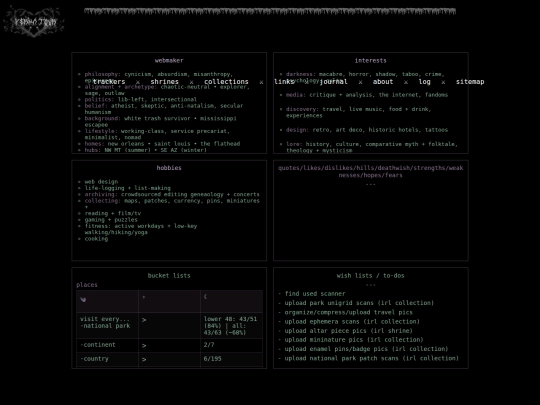Select the 'belief: atheist, skeptic' line

[x=164, y=109]
